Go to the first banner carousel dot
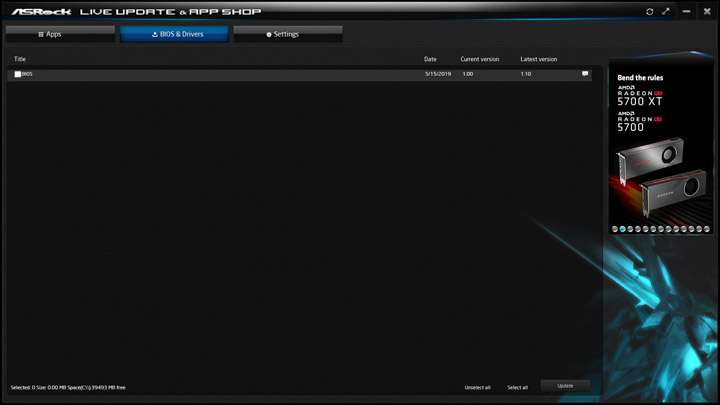The width and height of the screenshot is (720, 405). 615,229
